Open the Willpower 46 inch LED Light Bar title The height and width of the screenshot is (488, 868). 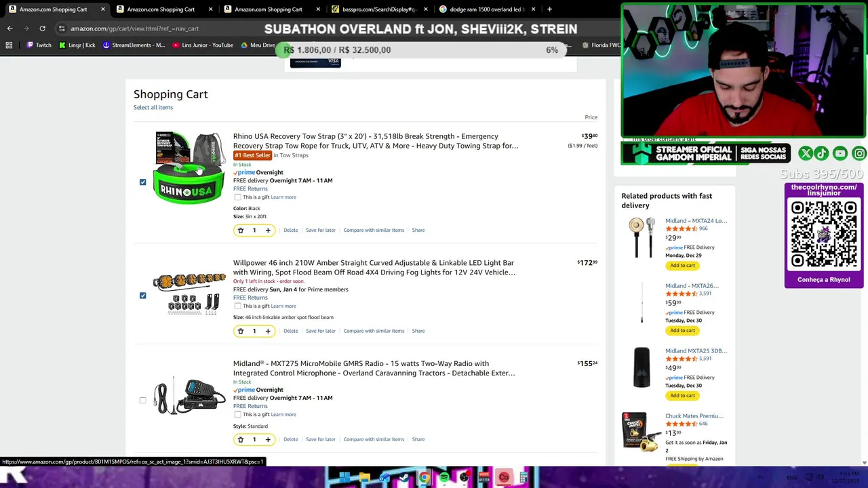point(374,268)
